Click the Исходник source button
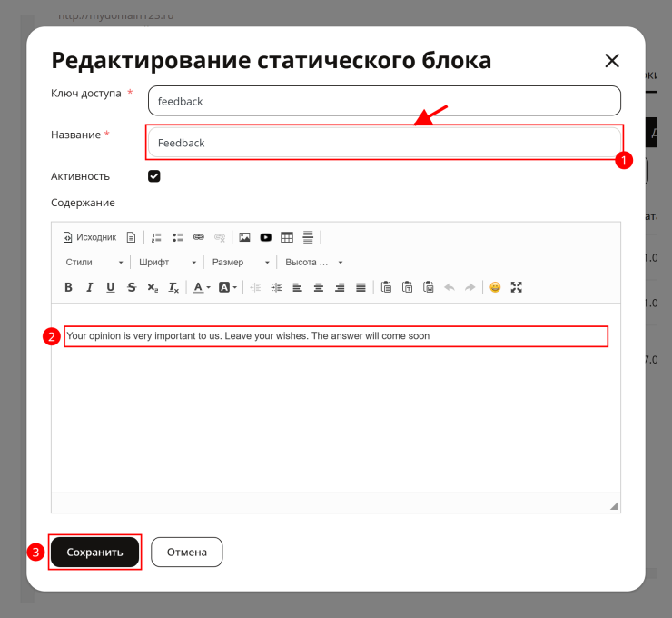The width and height of the screenshot is (672, 618). 90,237
